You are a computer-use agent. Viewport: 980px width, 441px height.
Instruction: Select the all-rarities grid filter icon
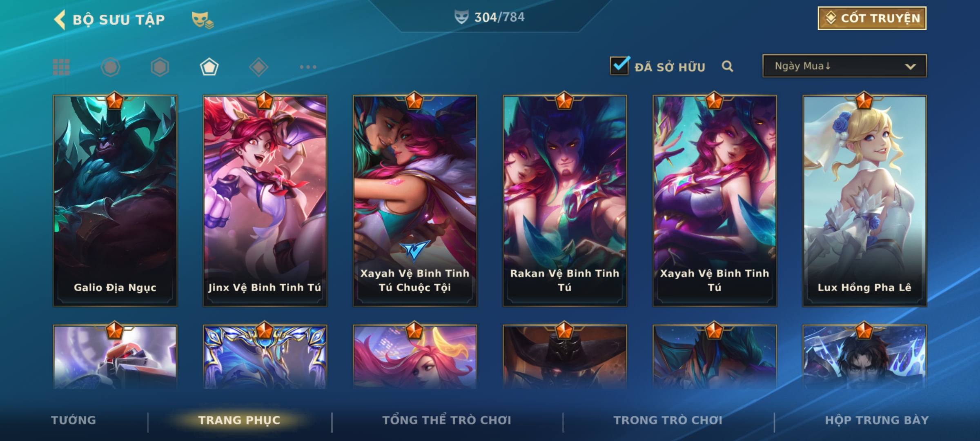(61, 67)
